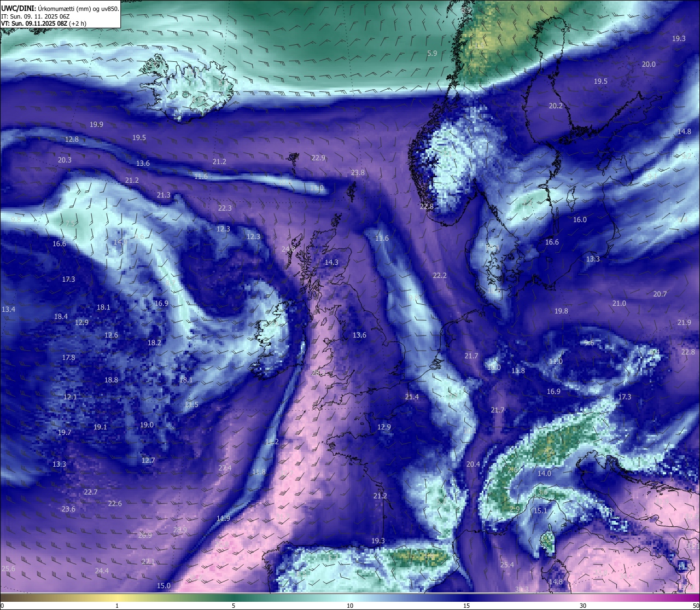The height and width of the screenshot is (610, 700).
Task: Click the 12.6 map value
Action: 111,335
